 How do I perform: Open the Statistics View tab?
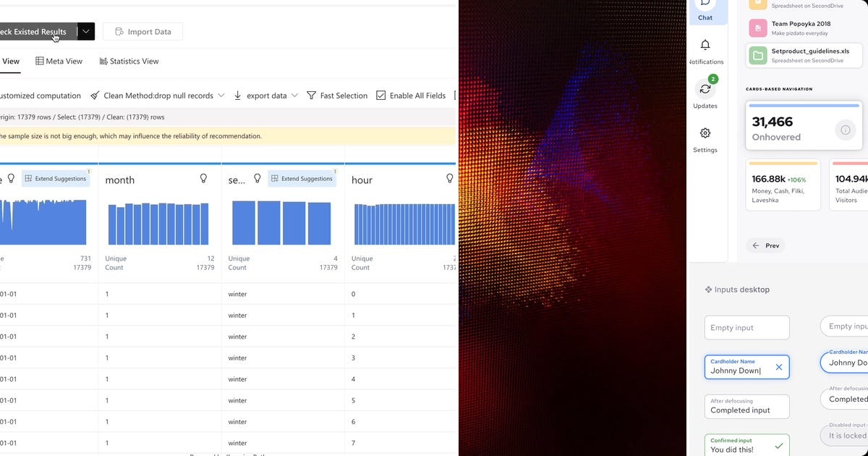[129, 61]
